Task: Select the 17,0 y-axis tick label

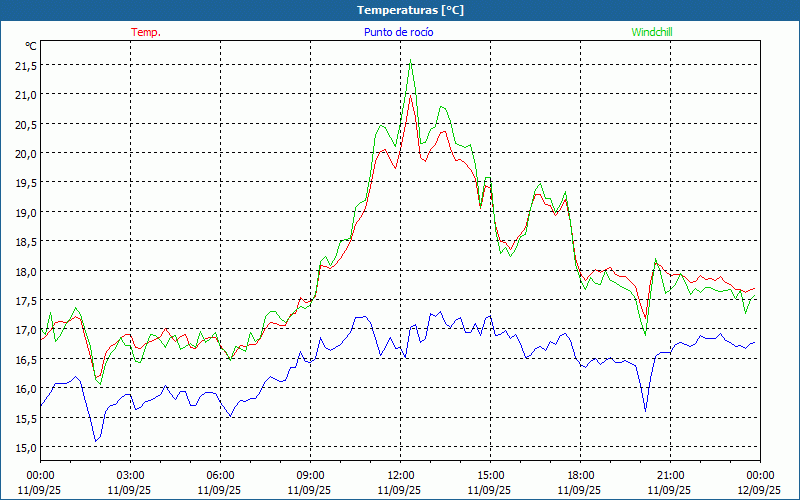Action: click(26, 330)
